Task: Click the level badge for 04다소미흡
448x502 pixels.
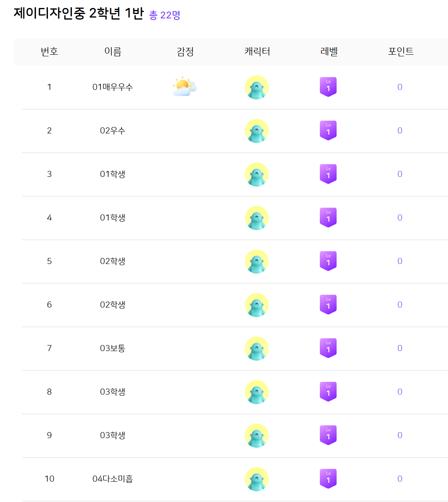Action: pyautogui.click(x=328, y=479)
